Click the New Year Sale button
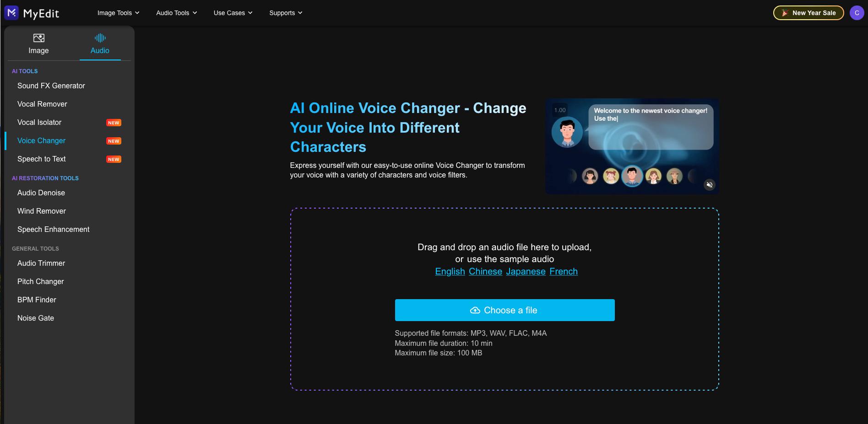 [x=808, y=12]
